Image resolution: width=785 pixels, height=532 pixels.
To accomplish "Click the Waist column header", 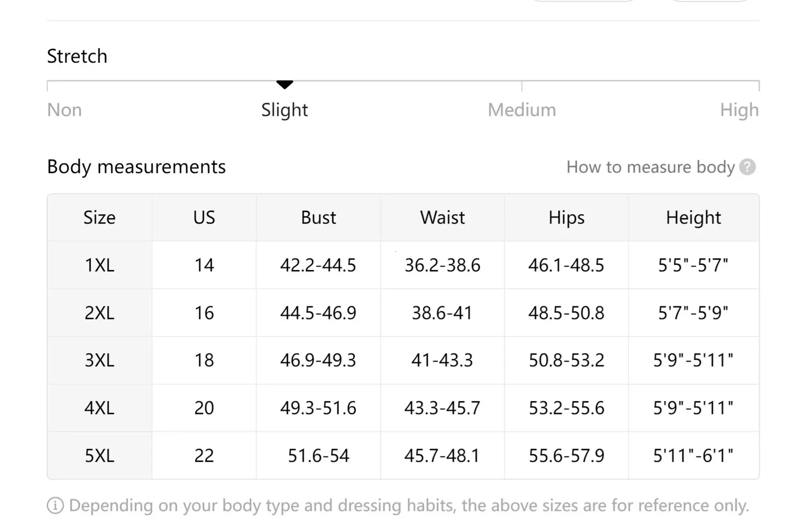I will [443, 217].
